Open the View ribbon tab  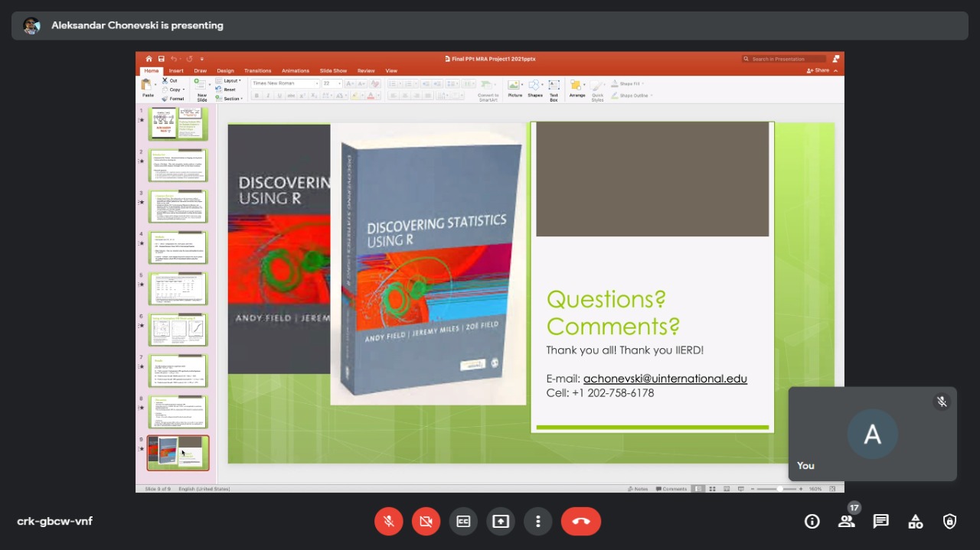point(391,71)
